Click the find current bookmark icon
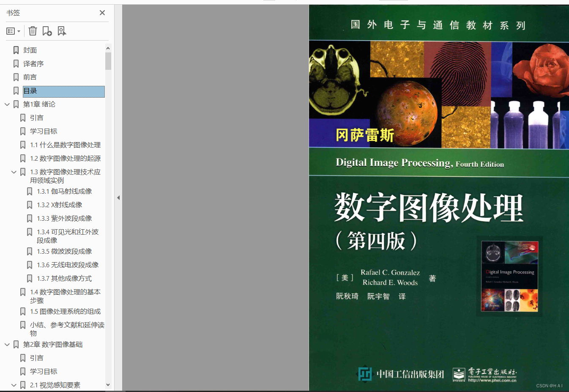 [x=62, y=31]
